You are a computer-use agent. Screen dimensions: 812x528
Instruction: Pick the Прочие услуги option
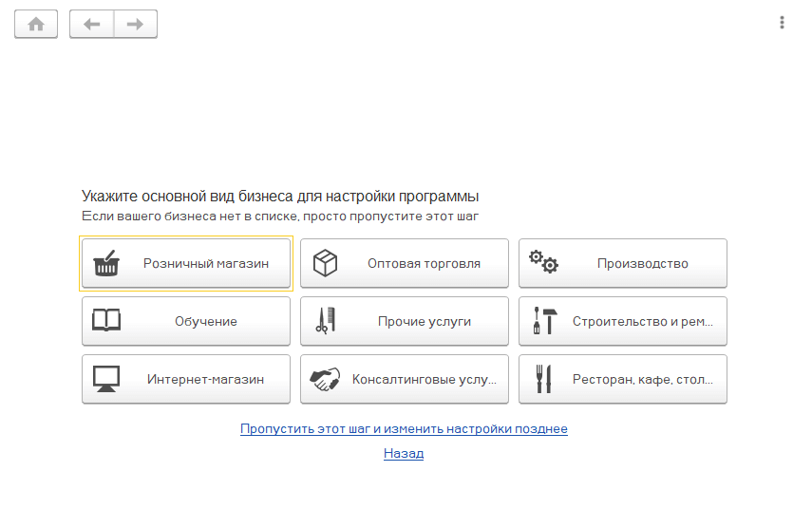pos(405,321)
